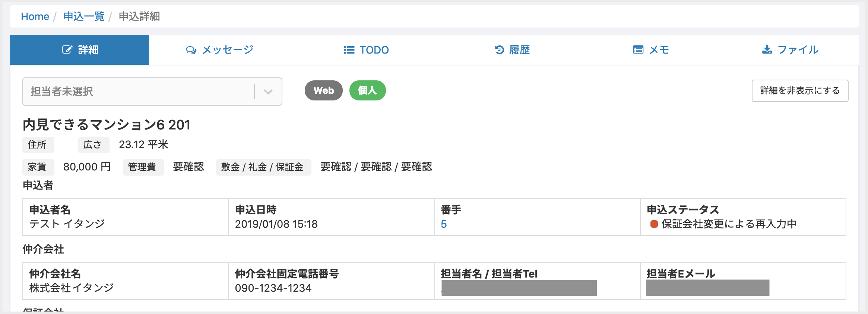Click the gray Web badge

(324, 90)
